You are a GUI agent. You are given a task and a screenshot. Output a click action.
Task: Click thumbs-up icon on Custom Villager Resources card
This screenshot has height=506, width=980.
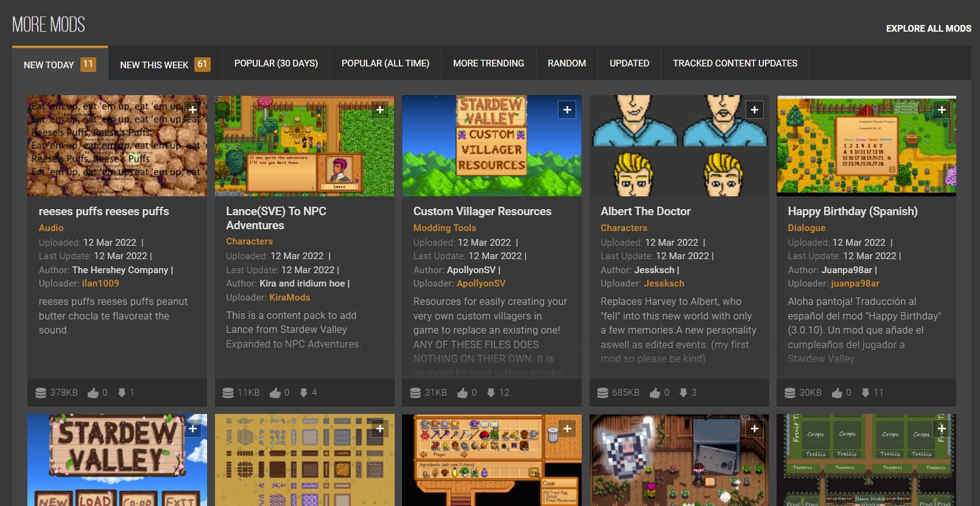(462, 393)
